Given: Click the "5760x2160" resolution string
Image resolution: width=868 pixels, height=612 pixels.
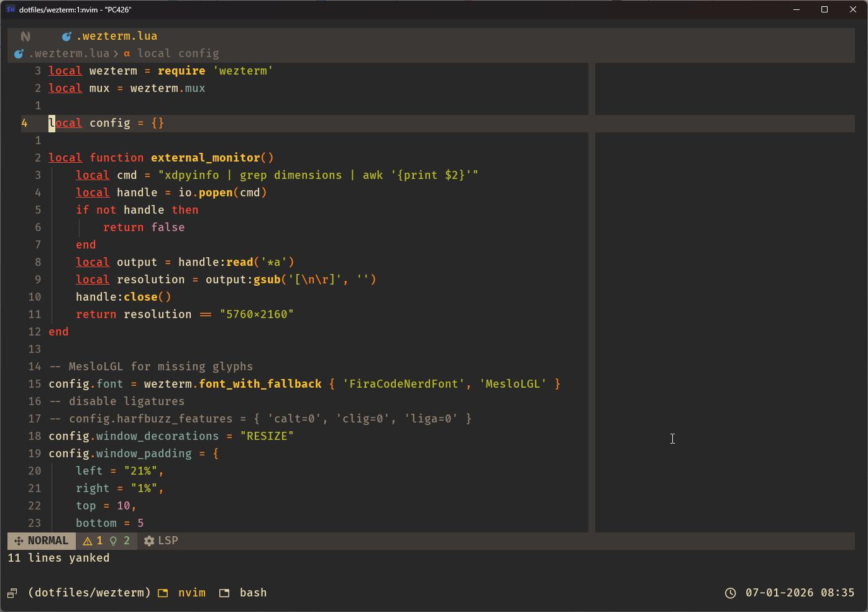Looking at the screenshot, I should (257, 314).
